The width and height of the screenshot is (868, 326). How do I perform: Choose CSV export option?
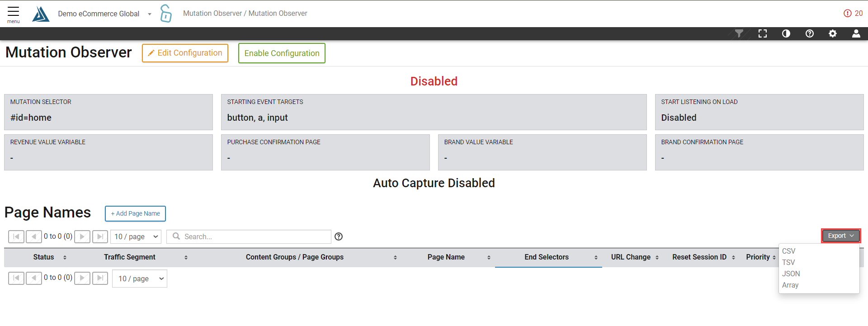789,251
